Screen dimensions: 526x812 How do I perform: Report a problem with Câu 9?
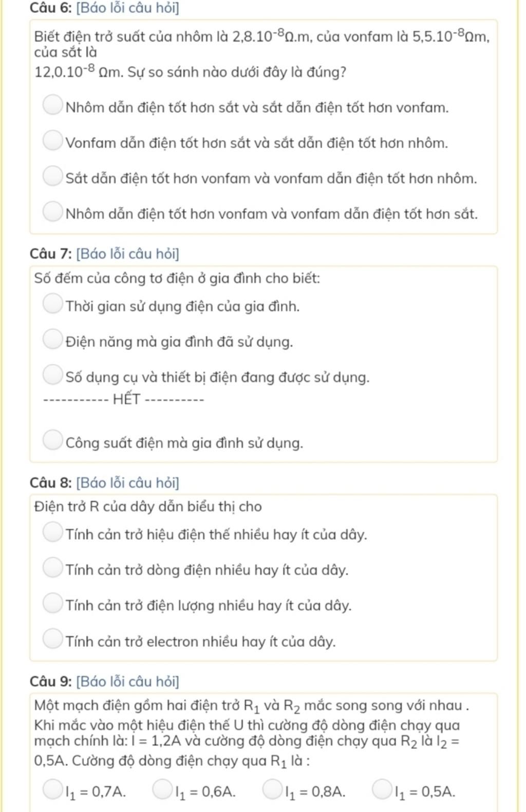pos(127,682)
